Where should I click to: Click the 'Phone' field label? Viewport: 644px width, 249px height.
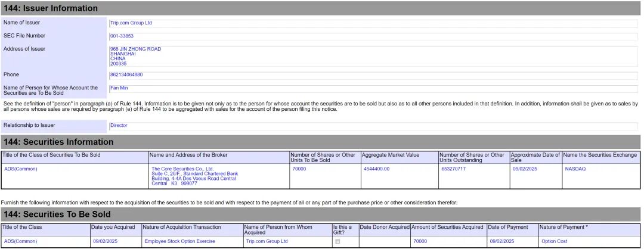tap(11, 75)
